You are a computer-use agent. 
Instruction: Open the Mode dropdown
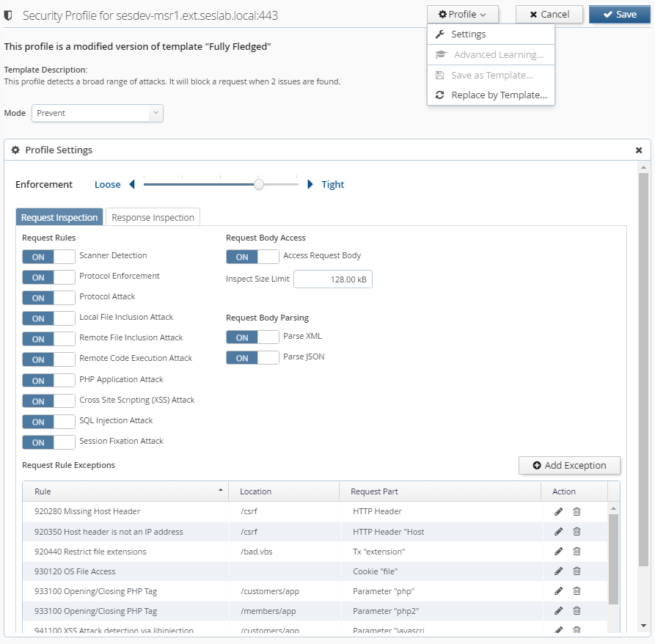97,113
